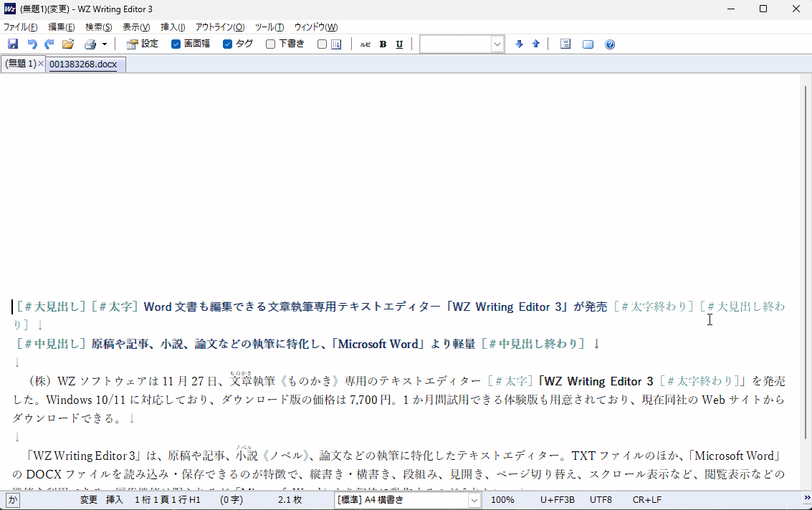
Task: Open the A4 横書き paper style dropdown
Action: point(473,499)
